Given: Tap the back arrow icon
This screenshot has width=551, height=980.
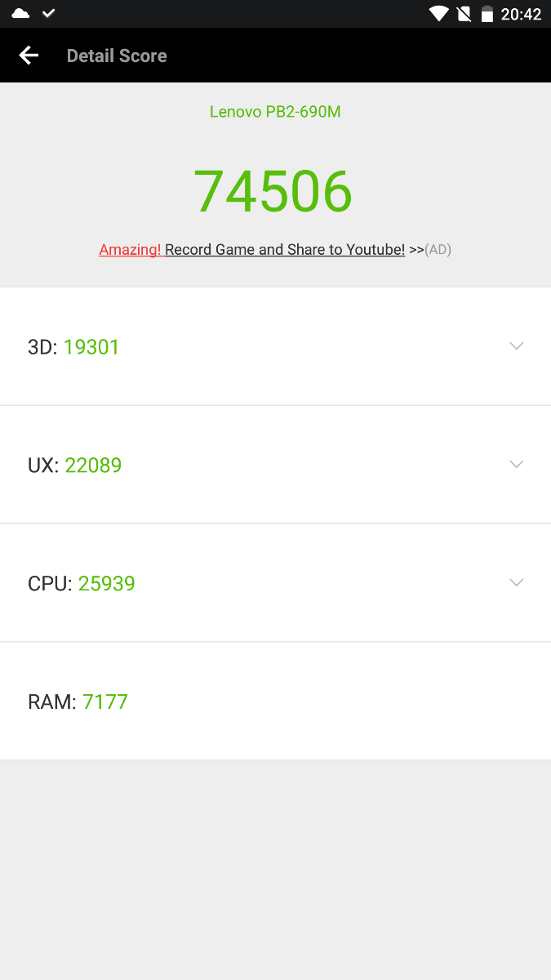Looking at the screenshot, I should tap(29, 56).
